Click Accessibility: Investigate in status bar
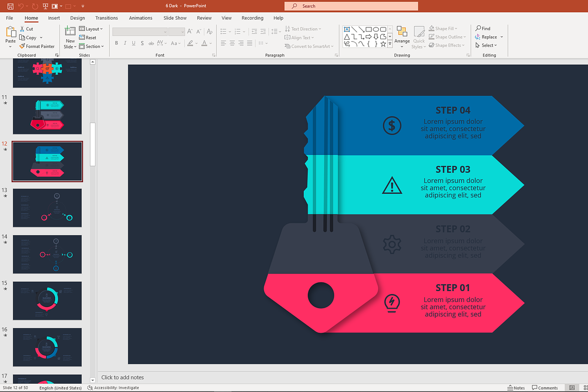This screenshot has height=392, width=588. [113, 388]
